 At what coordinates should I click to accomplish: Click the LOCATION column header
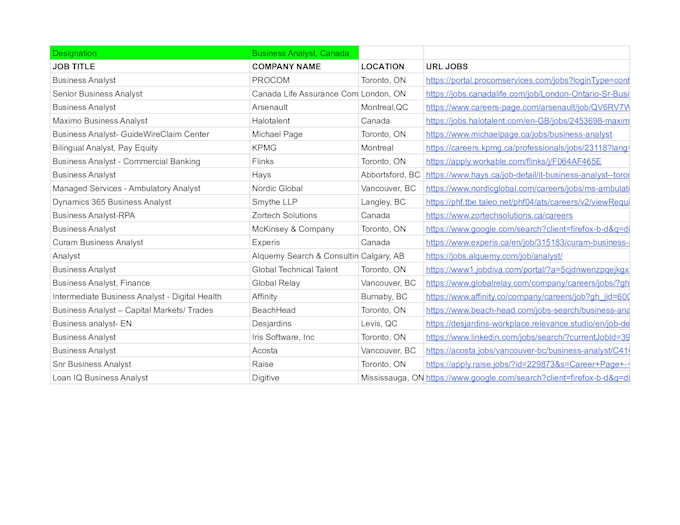(391, 66)
